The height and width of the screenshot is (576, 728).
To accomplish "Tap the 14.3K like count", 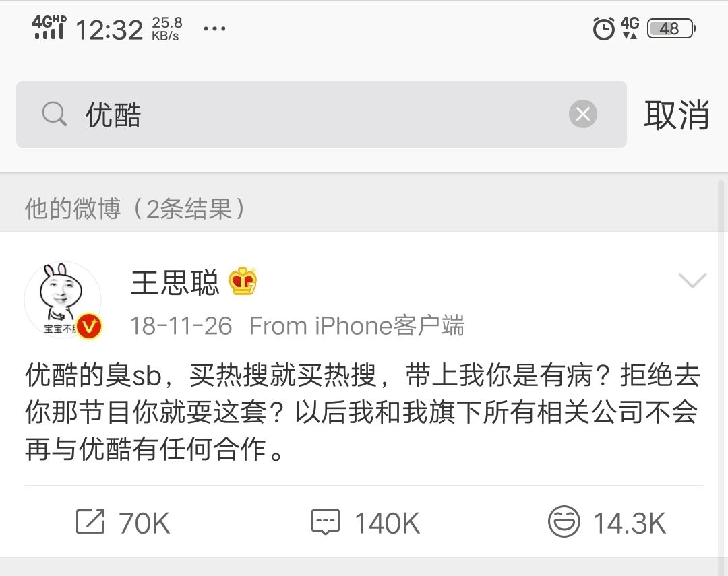I will [x=630, y=523].
